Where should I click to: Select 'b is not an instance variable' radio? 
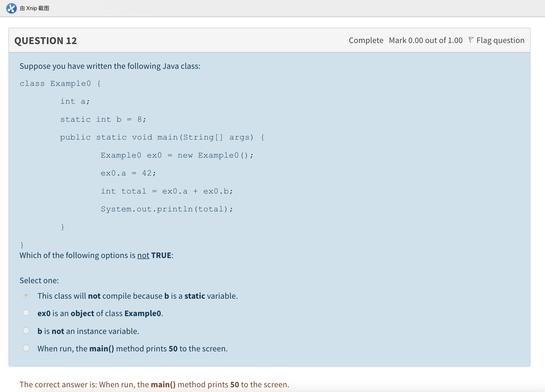click(26, 331)
